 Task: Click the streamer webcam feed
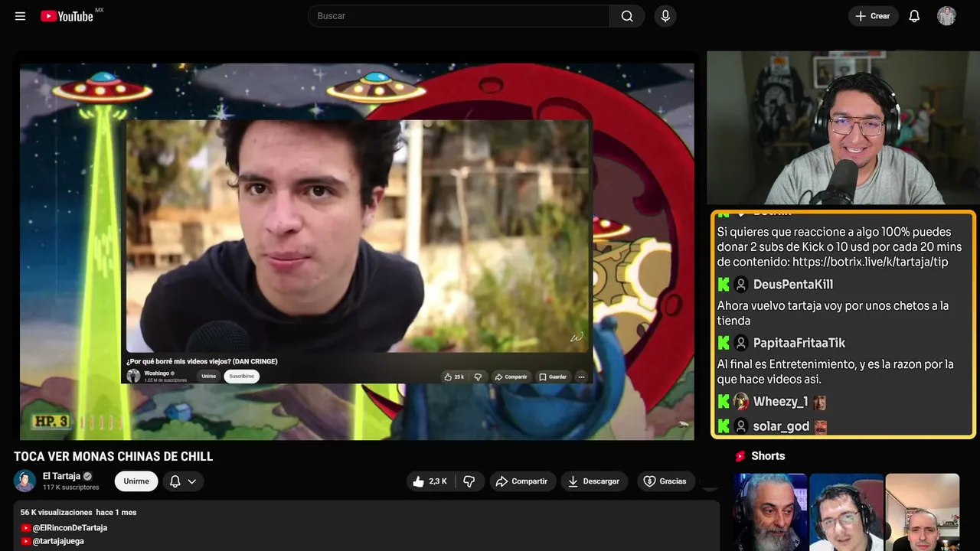click(x=843, y=128)
